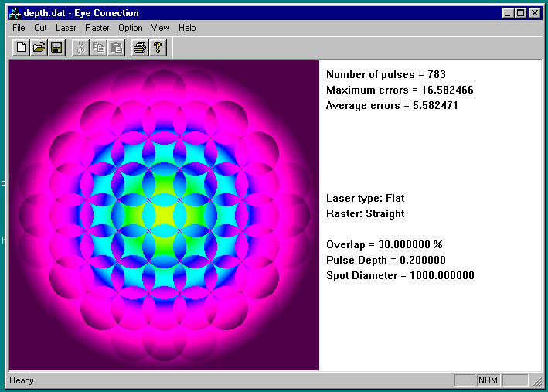Click 'Pulse Depth = 0.200000' text
548x392 pixels.
(386, 260)
